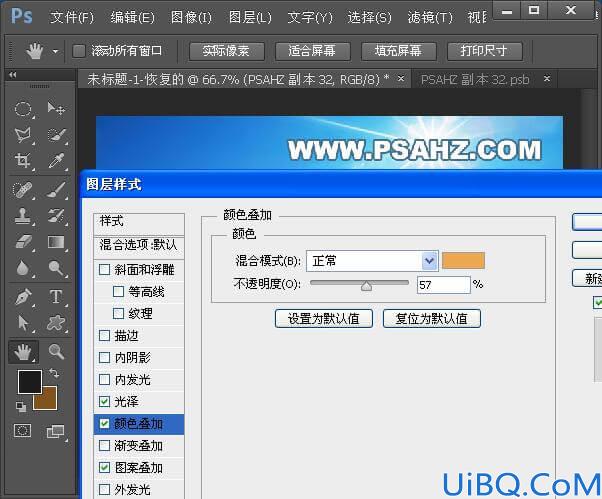The height and width of the screenshot is (499, 602).
Task: Enable scroll all windows checkbox
Action: click(79, 51)
